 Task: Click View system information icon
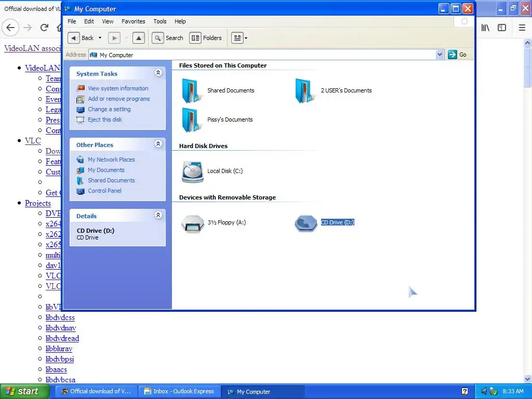pyautogui.click(x=81, y=88)
